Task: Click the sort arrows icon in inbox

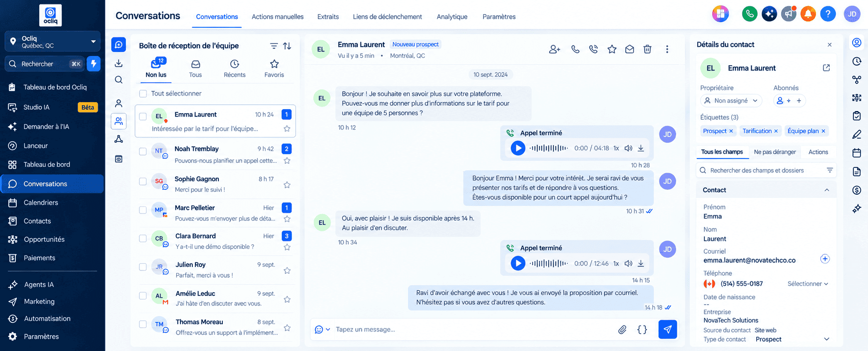Action: (x=287, y=46)
